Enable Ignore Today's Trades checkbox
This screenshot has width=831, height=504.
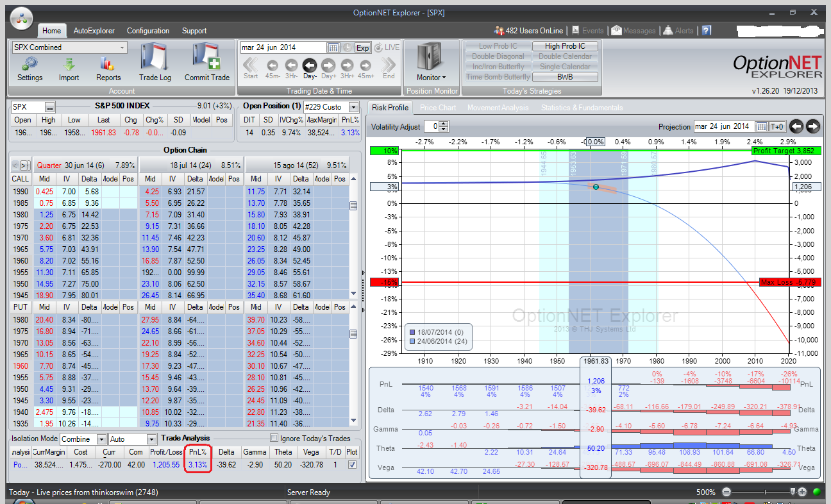pyautogui.click(x=274, y=439)
